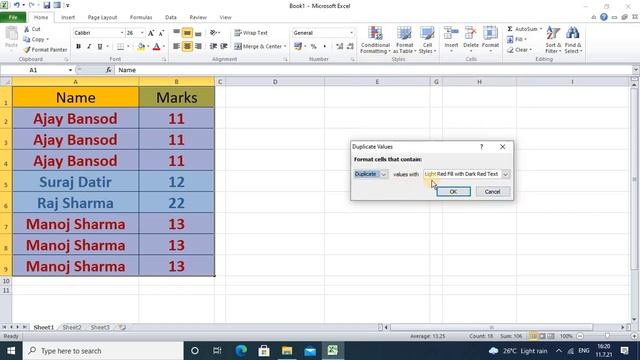The height and width of the screenshot is (360, 640).
Task: Switch to the Review tab
Action: coord(198,18)
